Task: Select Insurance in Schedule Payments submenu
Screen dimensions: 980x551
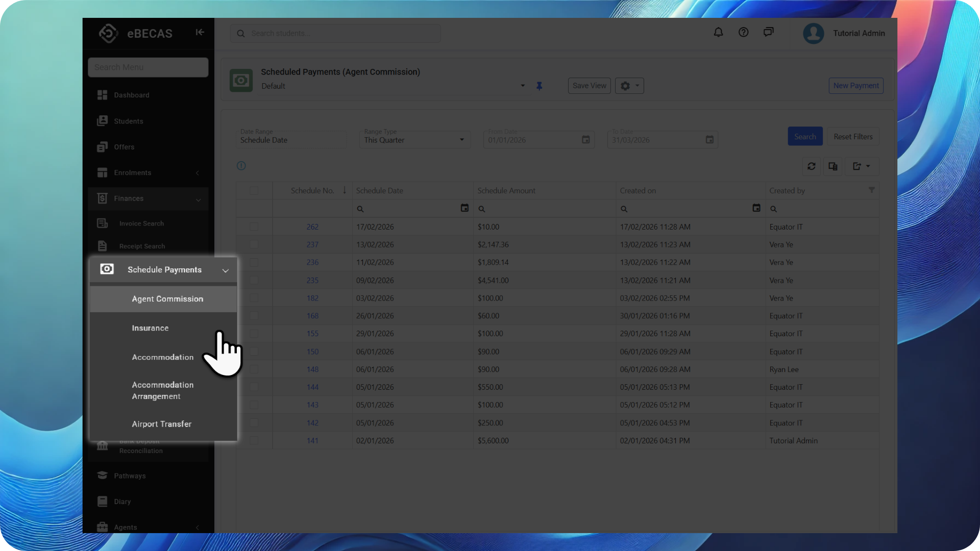Action: click(150, 328)
